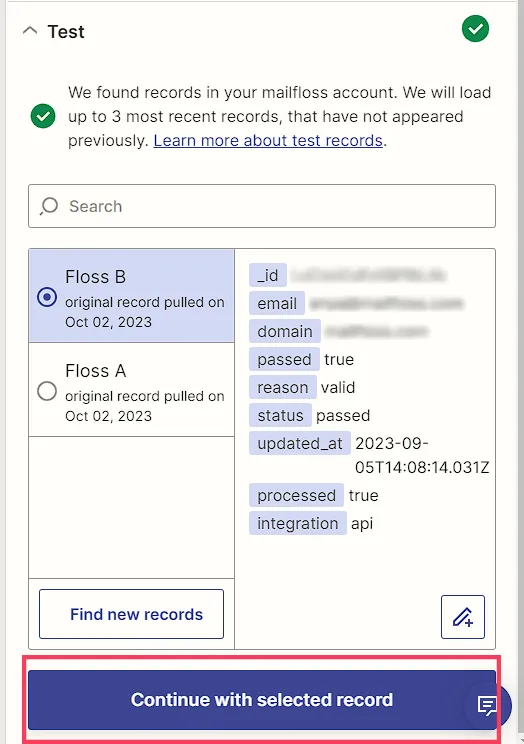524x744 pixels.
Task: Click the status field label
Action: pyautogui.click(x=280, y=415)
